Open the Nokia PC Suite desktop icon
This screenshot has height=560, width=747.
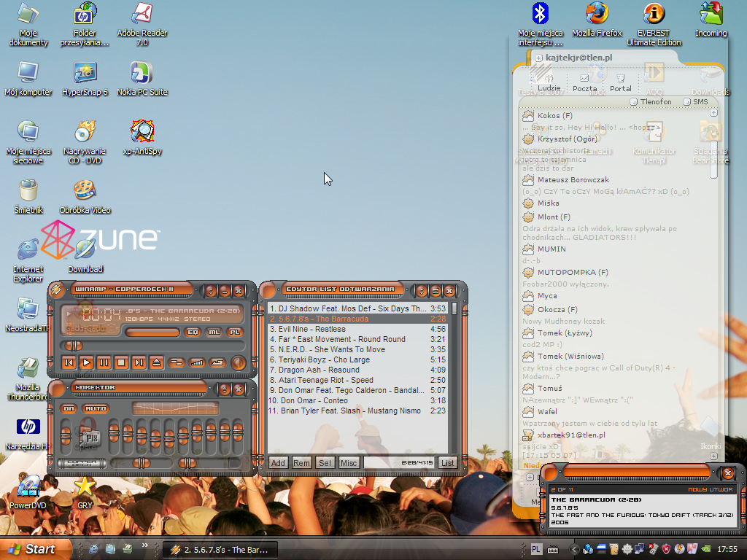pos(142,79)
